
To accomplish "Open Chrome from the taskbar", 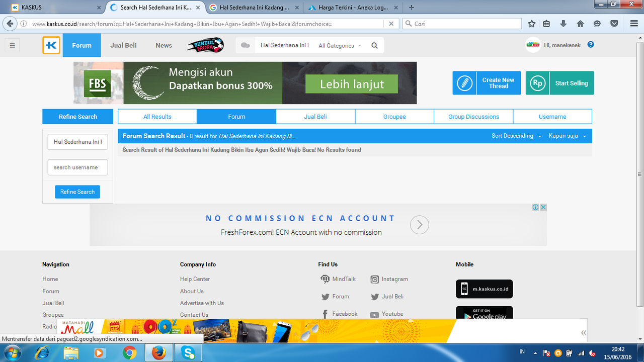I will pyautogui.click(x=129, y=353).
